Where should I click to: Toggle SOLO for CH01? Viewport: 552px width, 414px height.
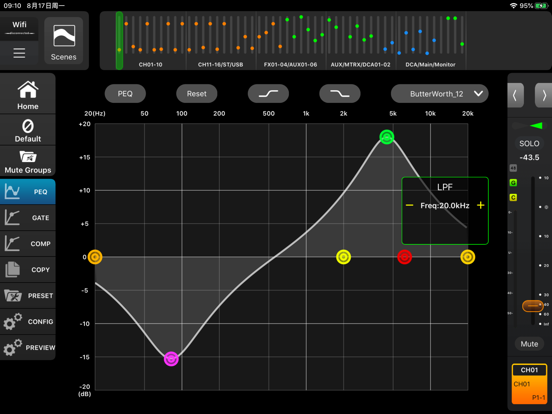coord(529,143)
